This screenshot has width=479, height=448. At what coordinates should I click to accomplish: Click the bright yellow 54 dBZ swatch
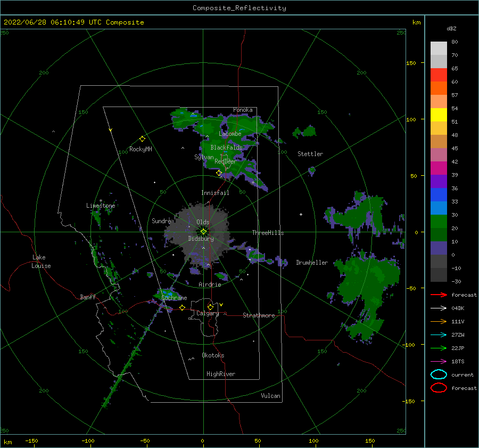tap(439, 115)
